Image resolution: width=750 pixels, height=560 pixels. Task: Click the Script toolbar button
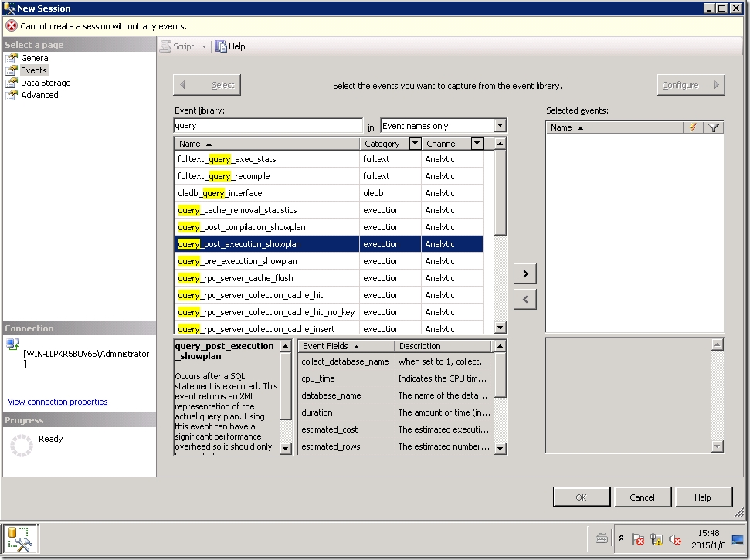pos(178,46)
